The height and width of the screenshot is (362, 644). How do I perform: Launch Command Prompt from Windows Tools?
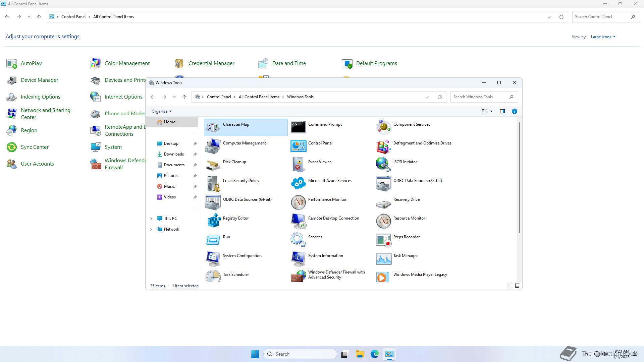click(x=298, y=127)
